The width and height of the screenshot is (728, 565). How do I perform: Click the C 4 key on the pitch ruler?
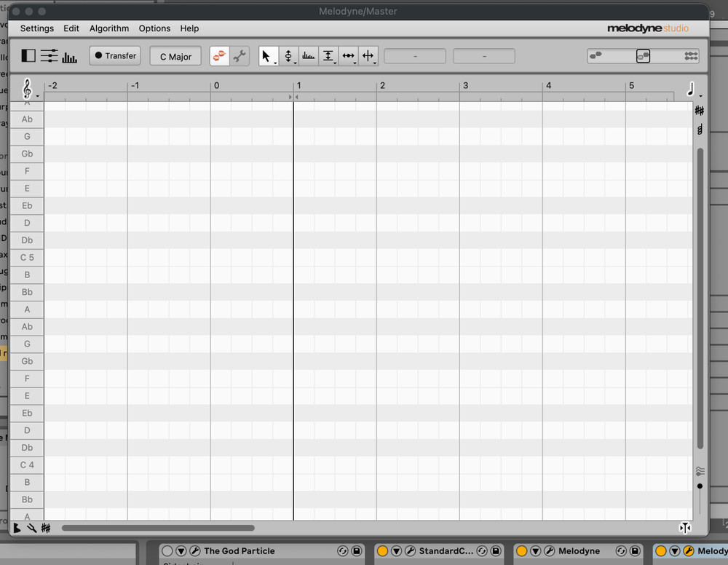[26, 465]
